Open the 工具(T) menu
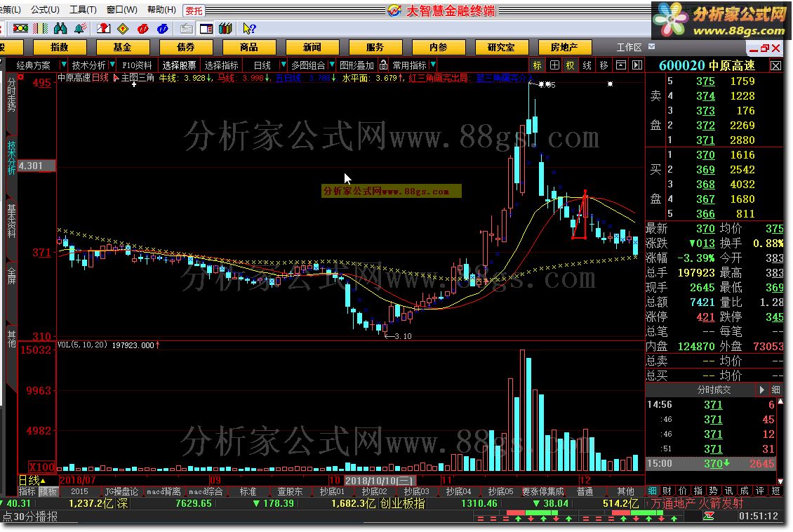793x532 pixels. [83, 10]
